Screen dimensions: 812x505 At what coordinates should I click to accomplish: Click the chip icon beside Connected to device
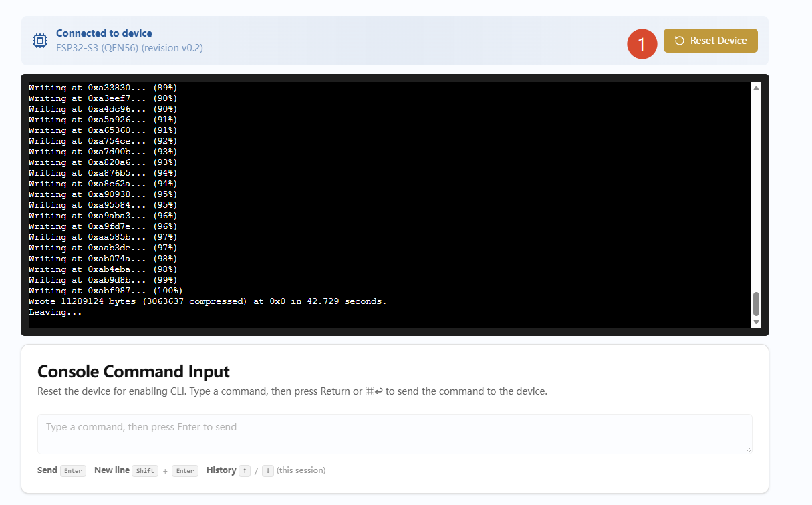(x=40, y=41)
